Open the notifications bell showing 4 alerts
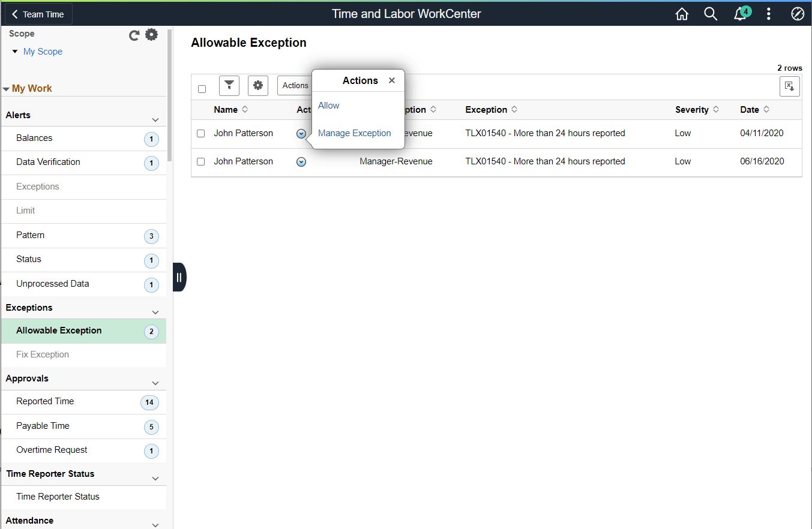812x529 pixels. tap(739, 13)
